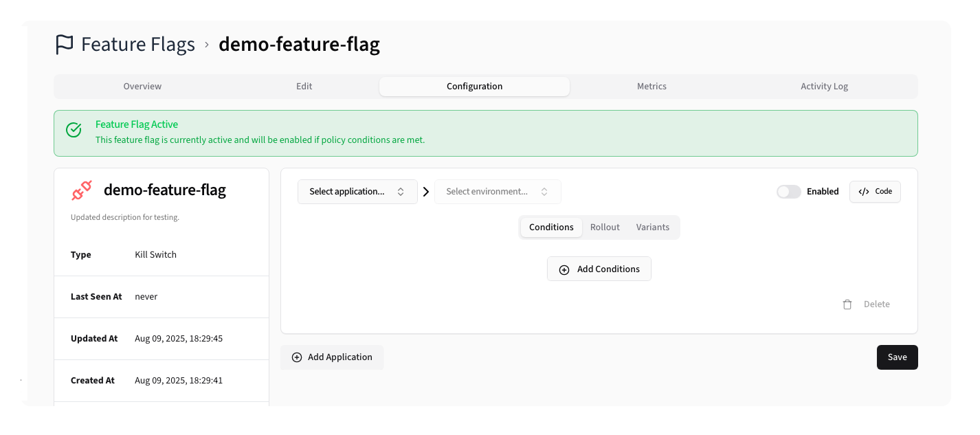This screenshot has height=435, width=980.
Task: Click the green checkmark in the active banner
Action: tap(74, 129)
